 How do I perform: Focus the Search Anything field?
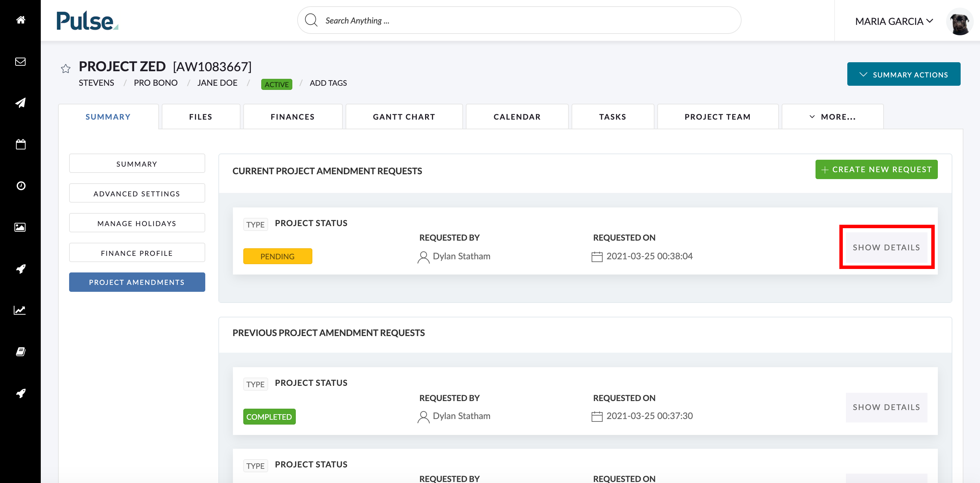519,20
